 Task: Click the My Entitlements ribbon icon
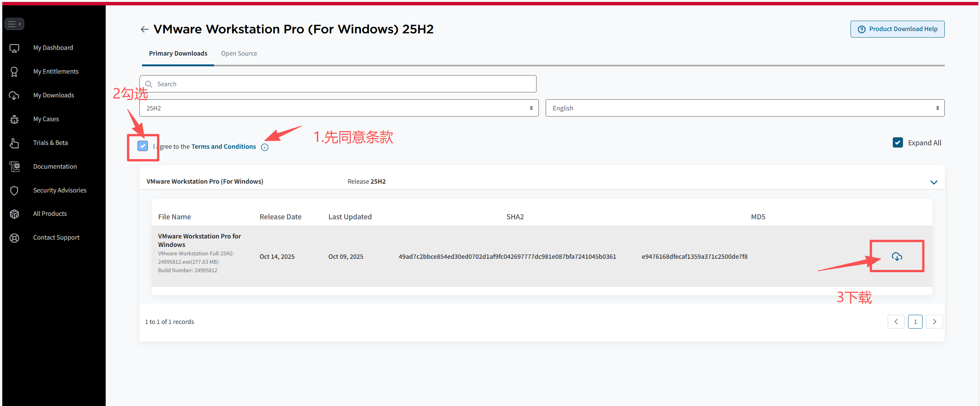[x=14, y=72]
